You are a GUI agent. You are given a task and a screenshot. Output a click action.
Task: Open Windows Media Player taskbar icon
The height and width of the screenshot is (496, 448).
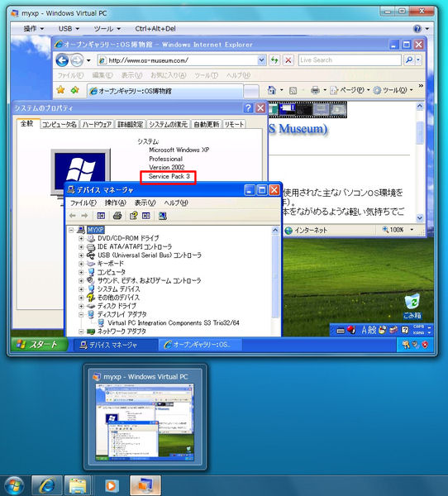(x=111, y=485)
